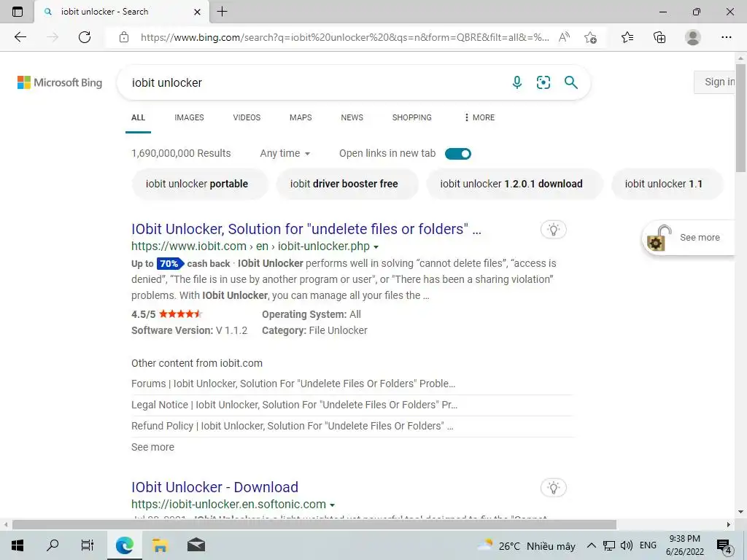
Task: Click See more under Other content
Action: [152, 447]
